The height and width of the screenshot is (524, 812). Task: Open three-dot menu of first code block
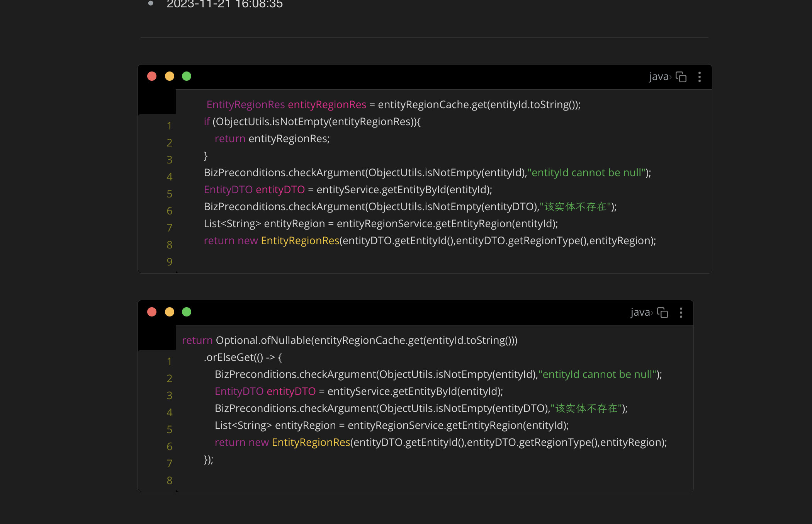point(700,77)
